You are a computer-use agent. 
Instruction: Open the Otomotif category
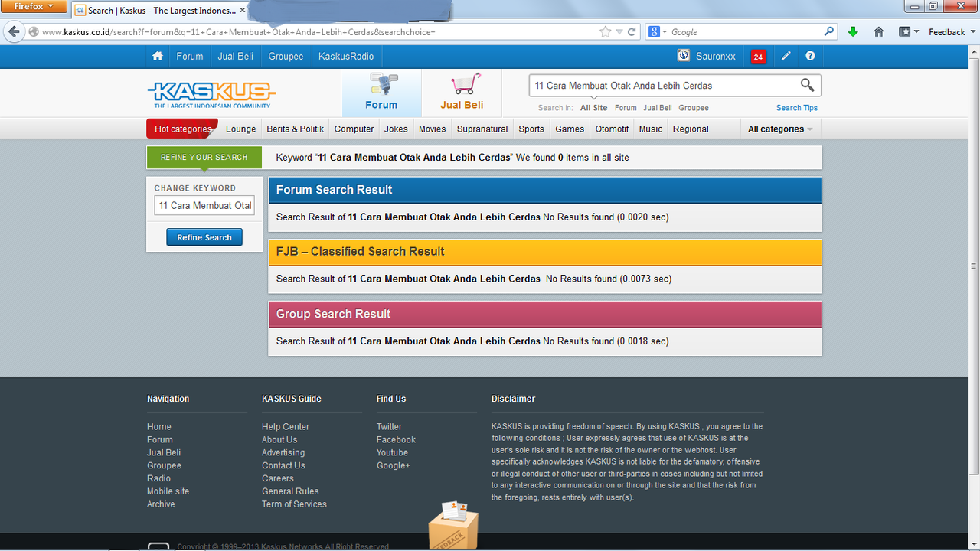coord(612,129)
